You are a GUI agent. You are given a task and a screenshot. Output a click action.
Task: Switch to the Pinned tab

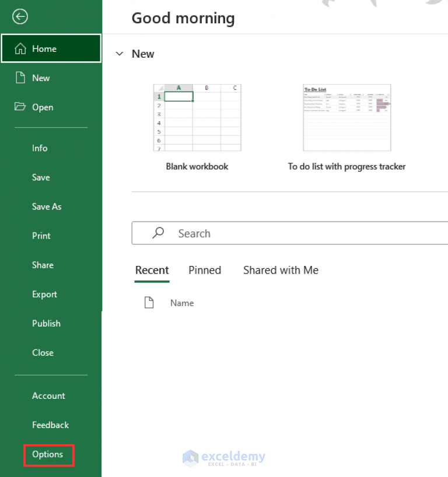205,270
